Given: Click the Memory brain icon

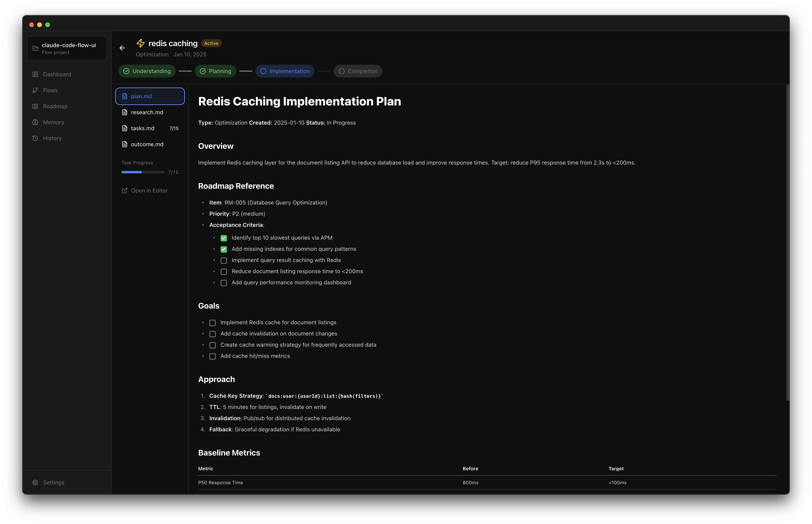Looking at the screenshot, I should tap(35, 122).
